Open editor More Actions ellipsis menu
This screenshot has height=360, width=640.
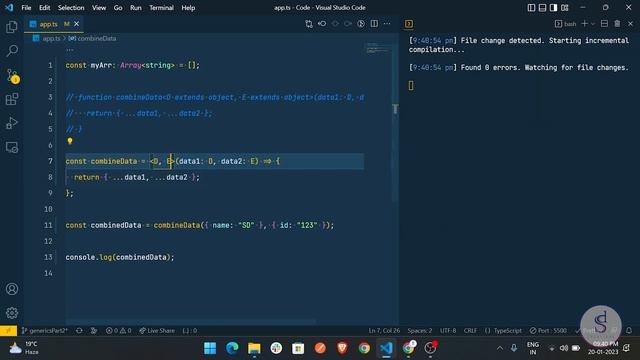point(387,24)
